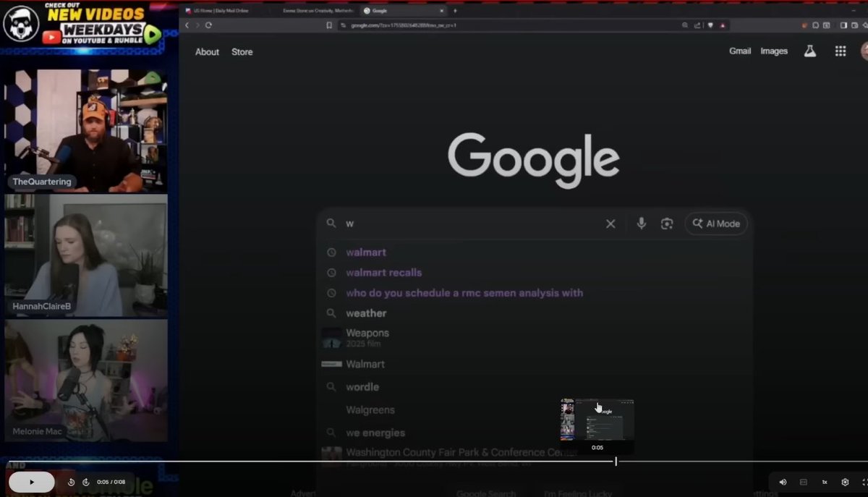Open the Brave Shields lion icon
Image resolution: width=868 pixels, height=497 pixels.
click(710, 25)
